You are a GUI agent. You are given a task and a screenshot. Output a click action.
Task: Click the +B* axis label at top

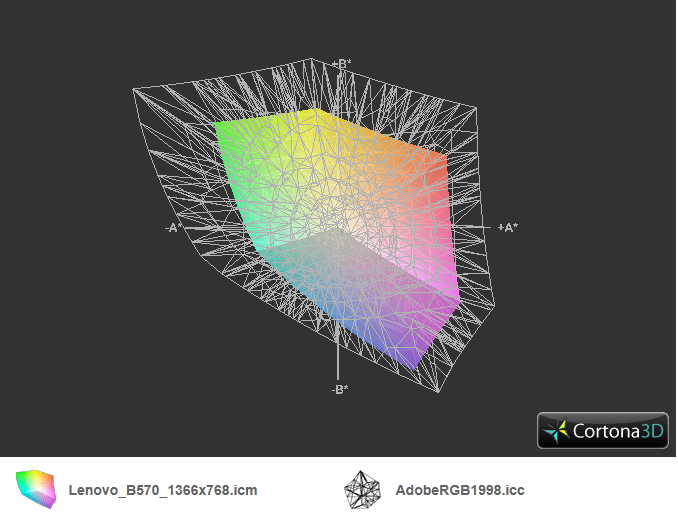(341, 64)
